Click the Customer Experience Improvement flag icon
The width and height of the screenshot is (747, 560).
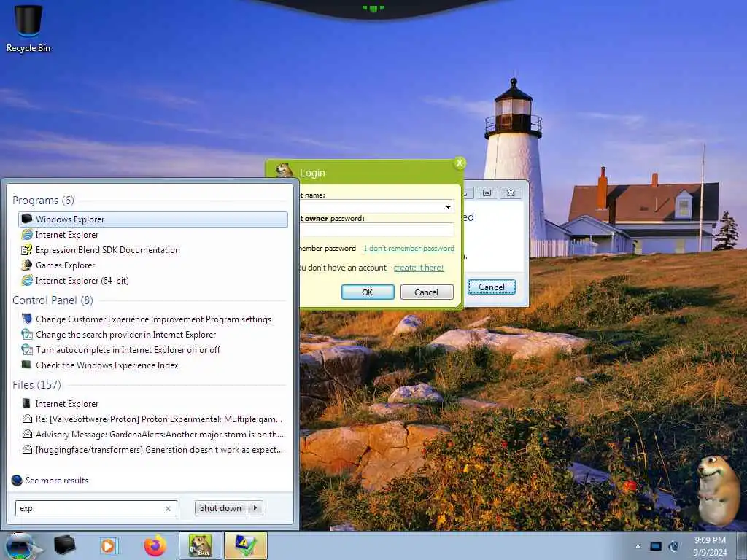coord(27,319)
